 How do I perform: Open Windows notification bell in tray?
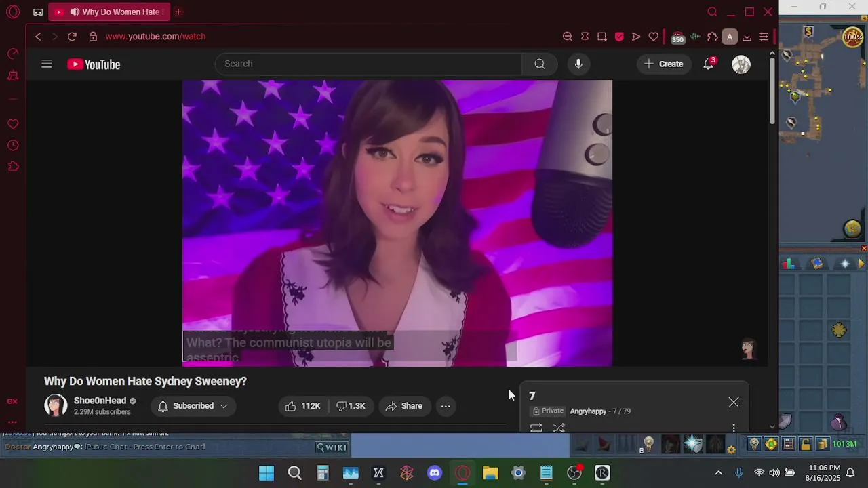(x=850, y=473)
